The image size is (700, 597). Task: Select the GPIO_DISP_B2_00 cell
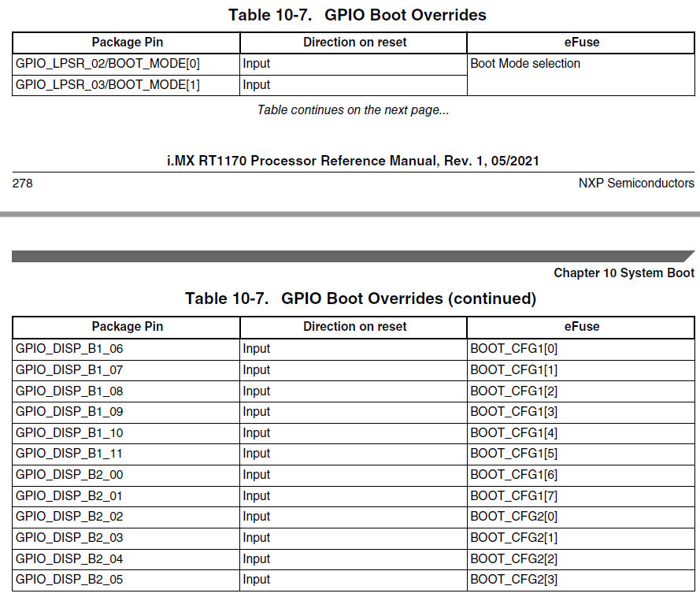coord(126,475)
